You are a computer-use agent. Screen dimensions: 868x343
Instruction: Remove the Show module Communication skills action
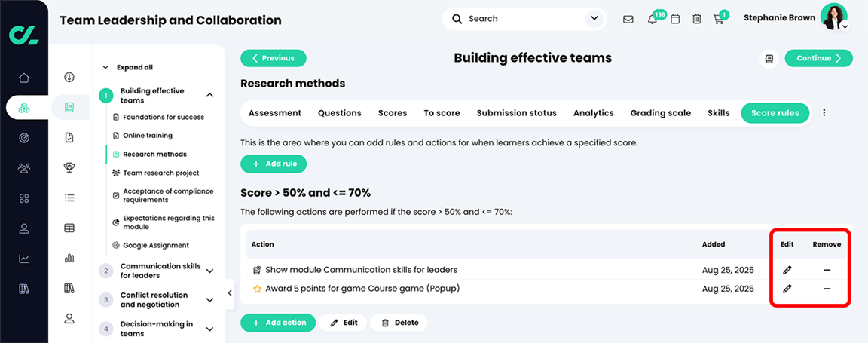(x=827, y=270)
